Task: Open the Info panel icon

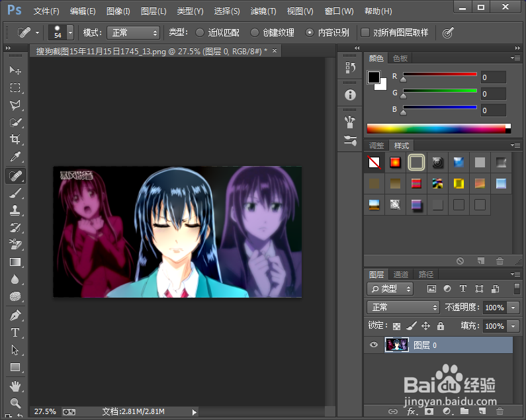Action: point(350,95)
